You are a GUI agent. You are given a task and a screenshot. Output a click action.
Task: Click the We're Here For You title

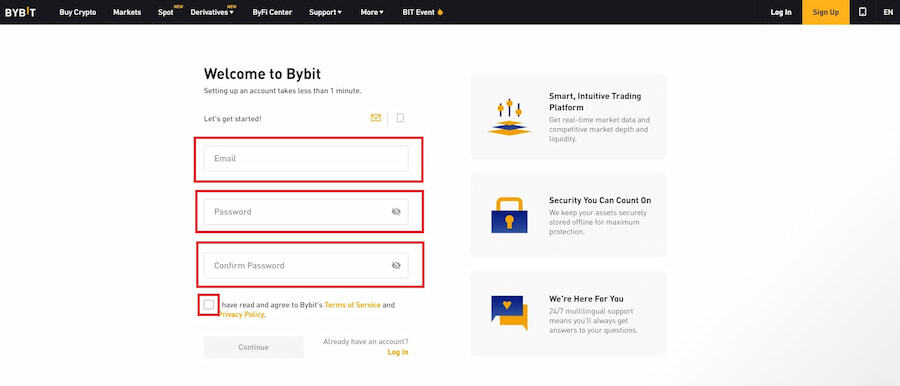click(586, 299)
